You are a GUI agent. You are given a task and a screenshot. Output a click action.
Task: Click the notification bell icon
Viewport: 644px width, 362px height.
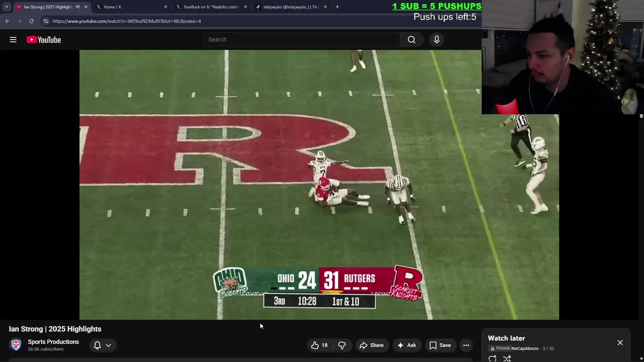coord(98,345)
